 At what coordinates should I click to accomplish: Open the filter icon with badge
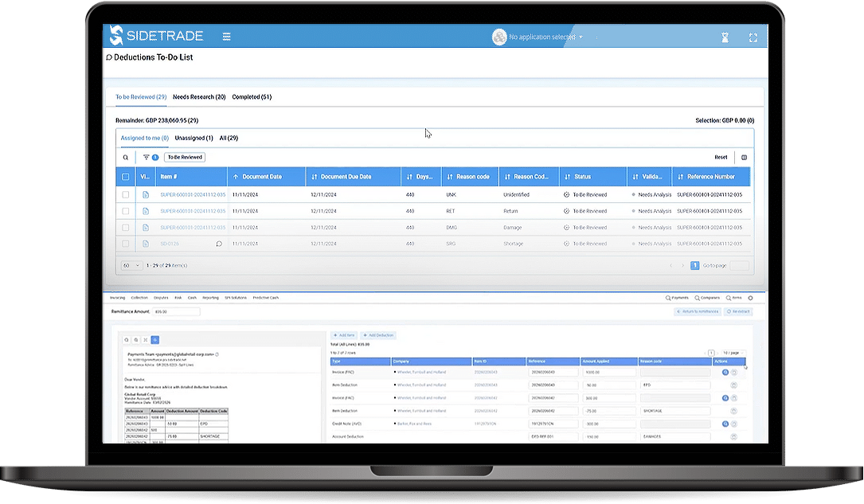pyautogui.click(x=149, y=158)
